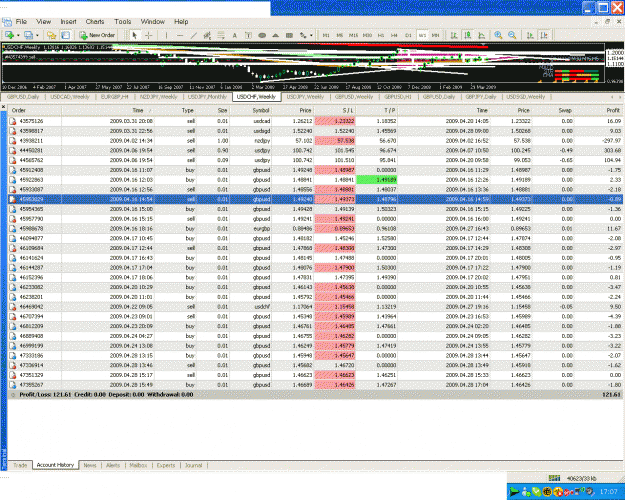Viewport: 625px width, 500px height.
Task: Zoom out on the chart
Action: 512,35
